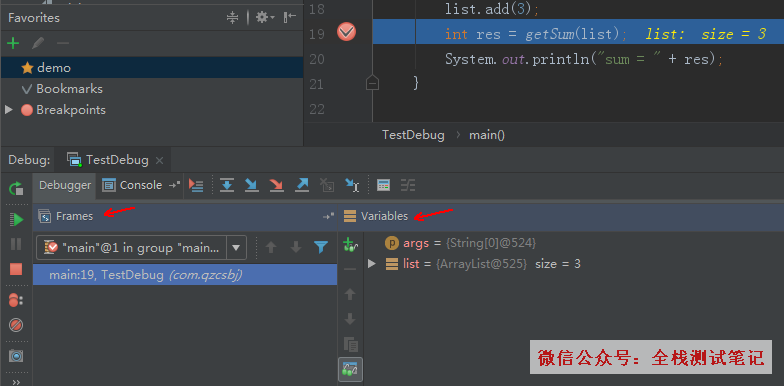This screenshot has height=386, width=784.
Task: Click the green add favorites plus
Action: point(13,44)
